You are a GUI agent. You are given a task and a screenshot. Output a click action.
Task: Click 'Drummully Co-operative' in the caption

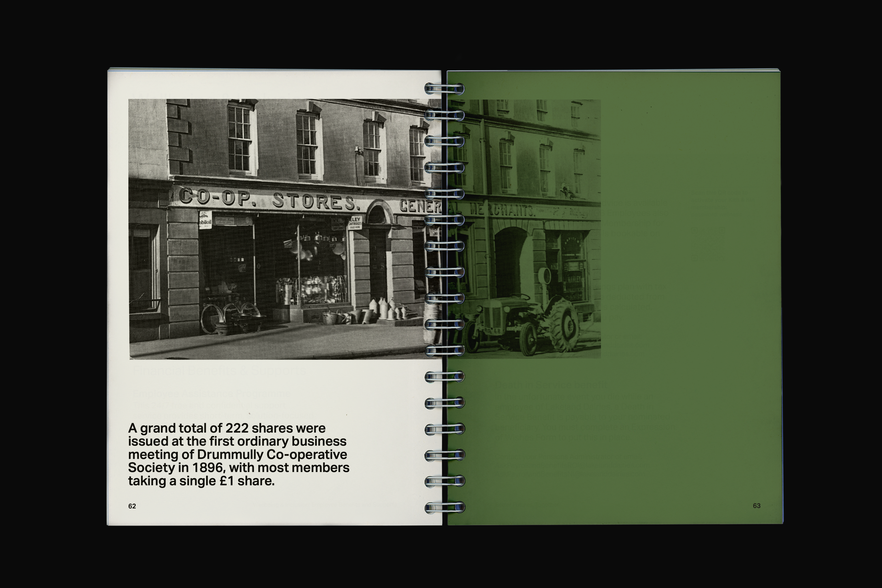click(272, 454)
